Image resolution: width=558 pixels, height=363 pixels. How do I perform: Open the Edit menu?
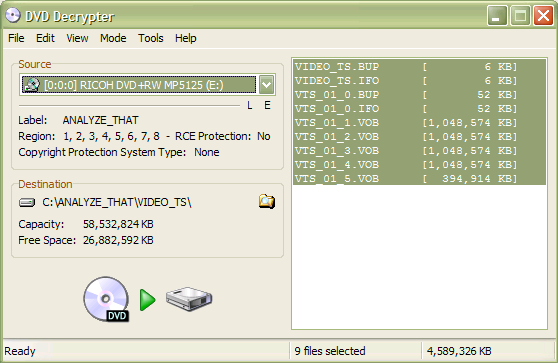[45, 38]
